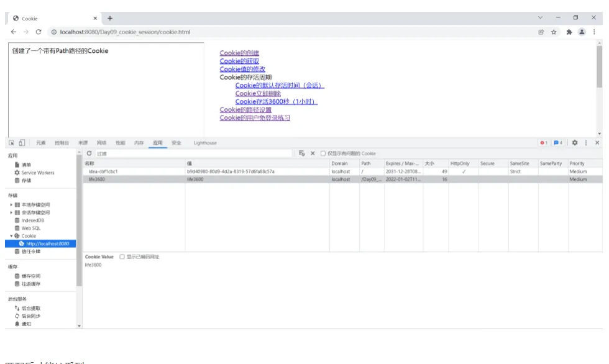609x364 pixels.
Task: Select the Idea-cbf1cbc1 cookie row
Action: pos(342,171)
